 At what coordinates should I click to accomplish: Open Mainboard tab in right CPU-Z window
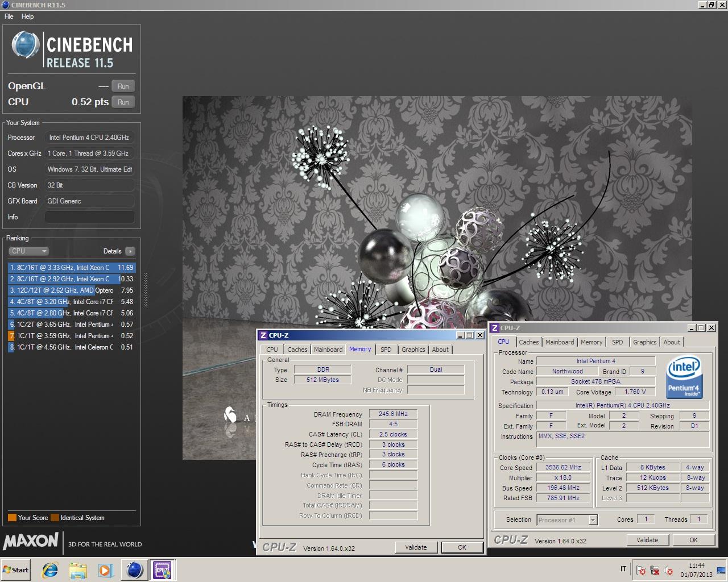[560, 342]
